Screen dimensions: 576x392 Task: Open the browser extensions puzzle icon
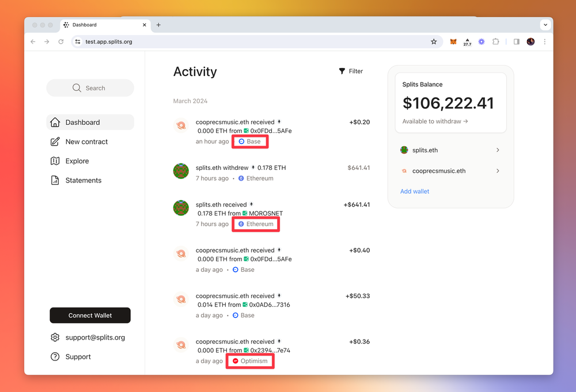click(x=496, y=41)
